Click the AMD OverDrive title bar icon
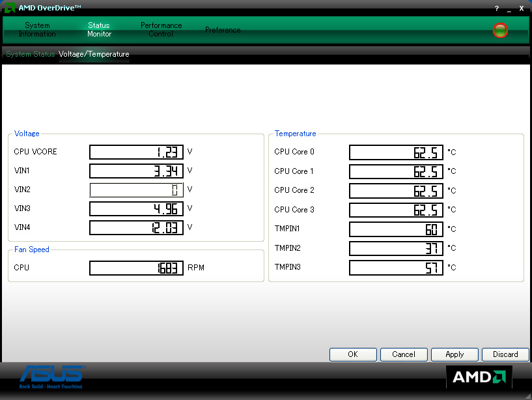 coord(10,7)
